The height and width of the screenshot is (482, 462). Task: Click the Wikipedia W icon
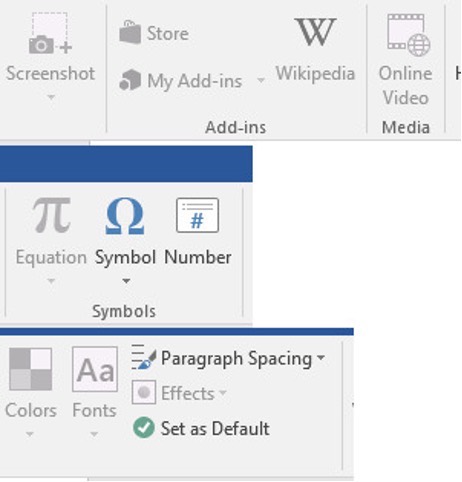tap(315, 32)
